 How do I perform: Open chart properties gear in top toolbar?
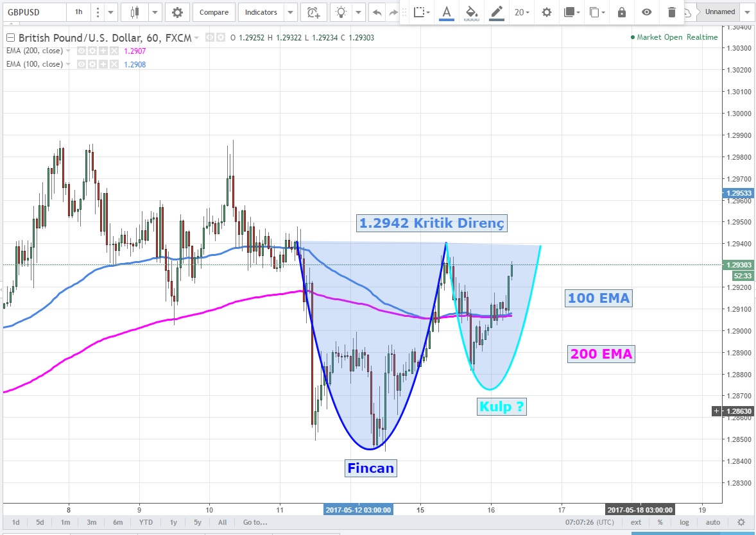(177, 12)
